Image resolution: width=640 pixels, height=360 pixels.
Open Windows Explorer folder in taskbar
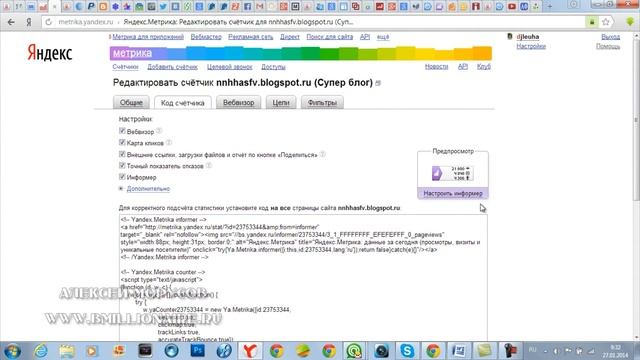point(67,351)
